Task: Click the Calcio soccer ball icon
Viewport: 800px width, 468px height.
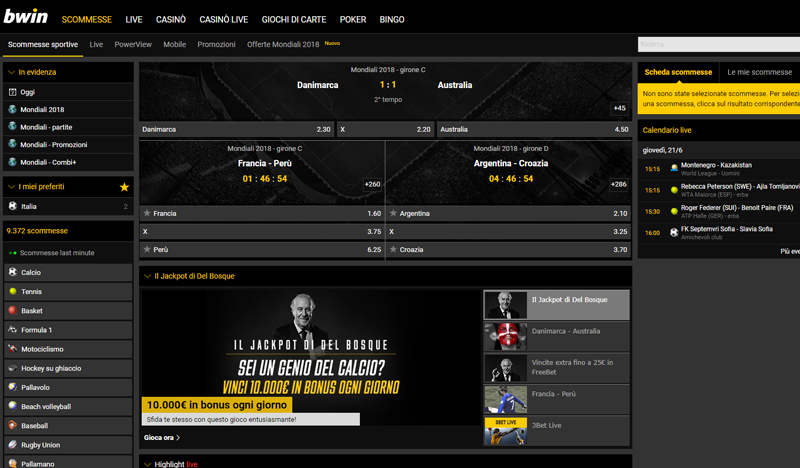Action: pyautogui.click(x=12, y=272)
